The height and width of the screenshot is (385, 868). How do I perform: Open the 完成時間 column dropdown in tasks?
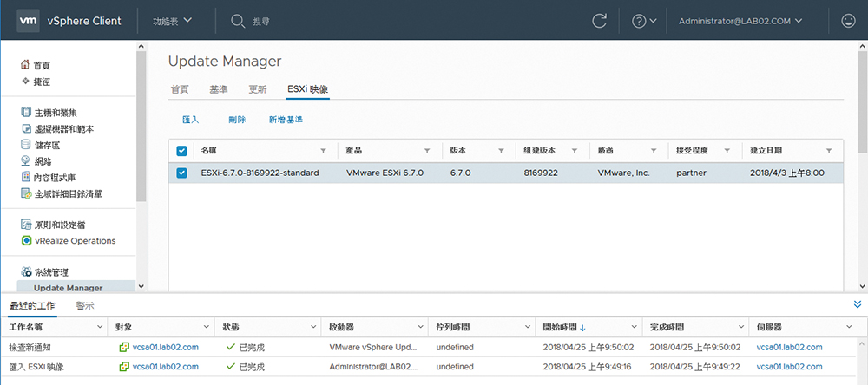click(x=742, y=327)
